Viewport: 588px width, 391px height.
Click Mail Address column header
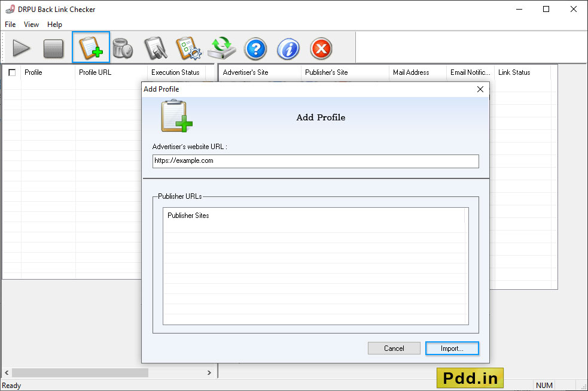pyautogui.click(x=418, y=72)
